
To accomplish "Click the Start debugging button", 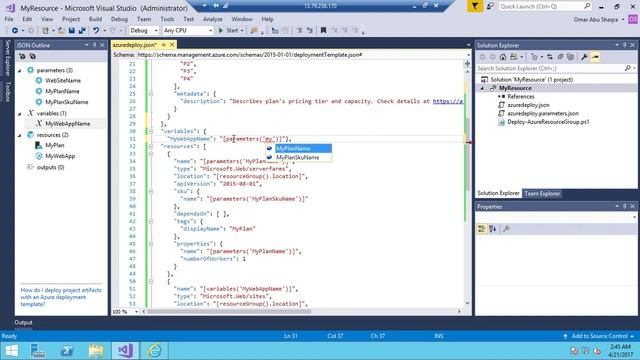I will [x=229, y=31].
